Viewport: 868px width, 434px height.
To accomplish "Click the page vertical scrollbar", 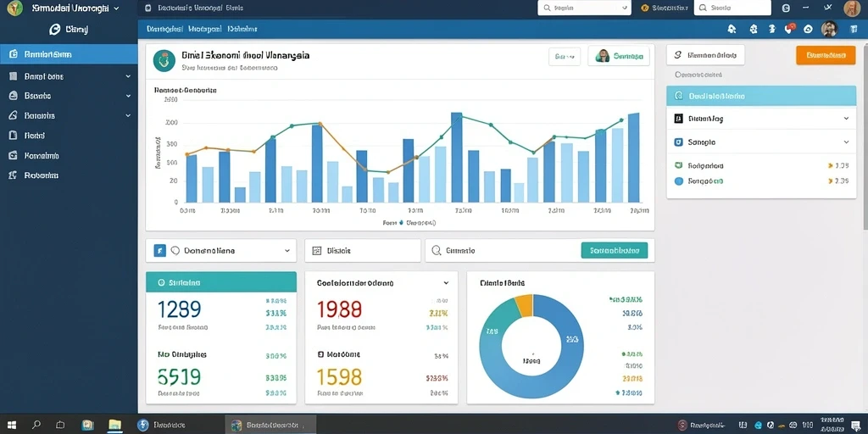I will pyautogui.click(x=865, y=138).
